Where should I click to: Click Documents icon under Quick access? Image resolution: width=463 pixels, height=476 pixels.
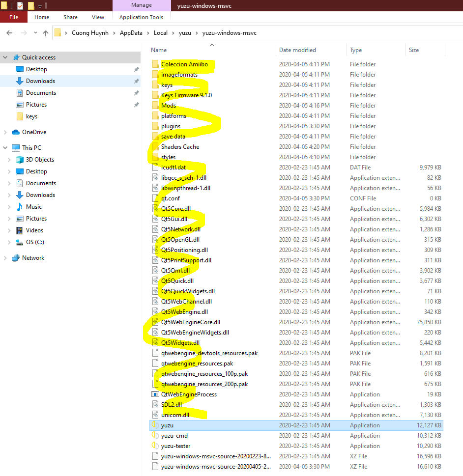(x=20, y=93)
